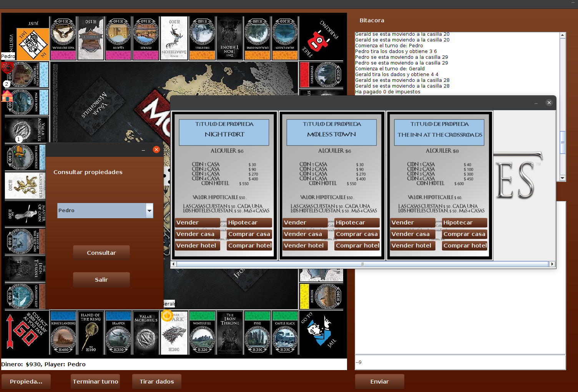578x392 pixels.
Task: Close the Consultar propiedades dialog
Action: (x=156, y=149)
